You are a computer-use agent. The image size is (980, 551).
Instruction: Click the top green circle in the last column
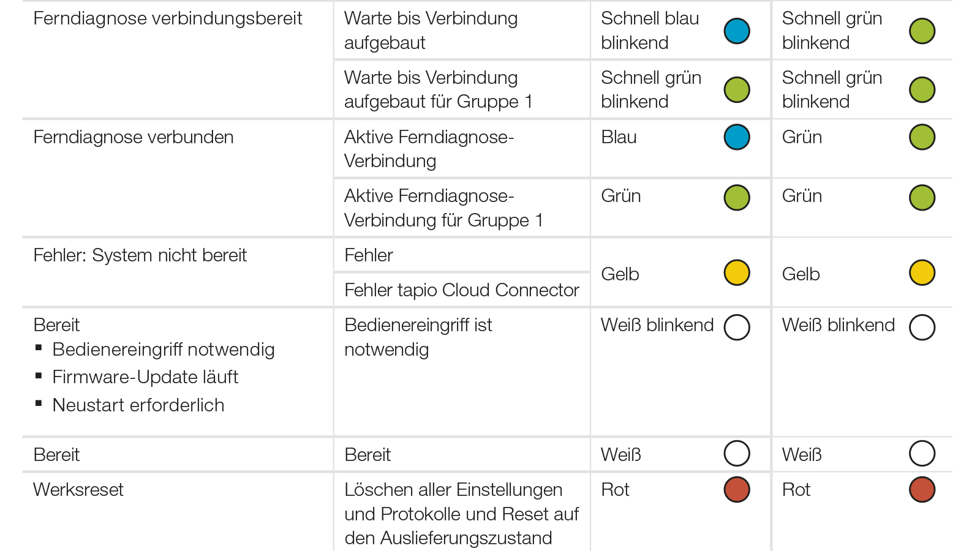(922, 31)
